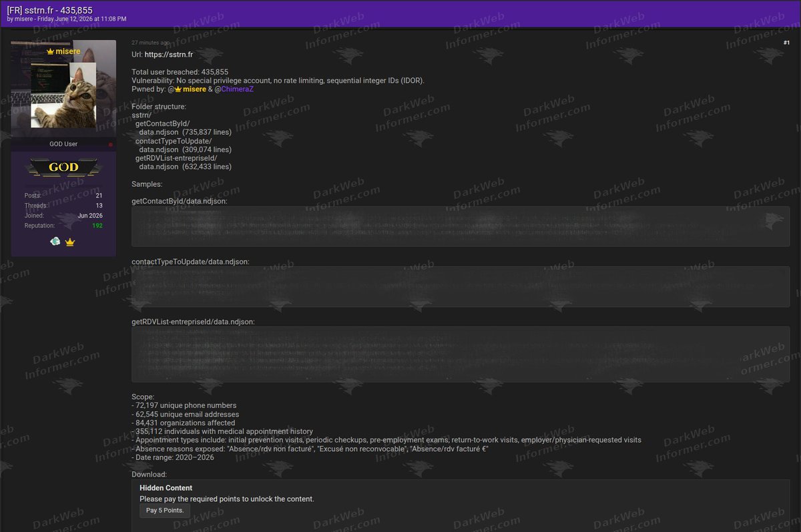
Task: Click the contactTypeToUpdate/data.ndjson sample code box
Action: 461,287
